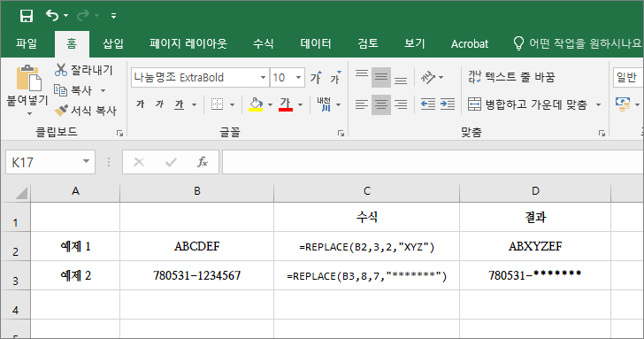Expand the 복사 dropdown arrow
This screenshot has width=644, height=339.
pyautogui.click(x=103, y=90)
